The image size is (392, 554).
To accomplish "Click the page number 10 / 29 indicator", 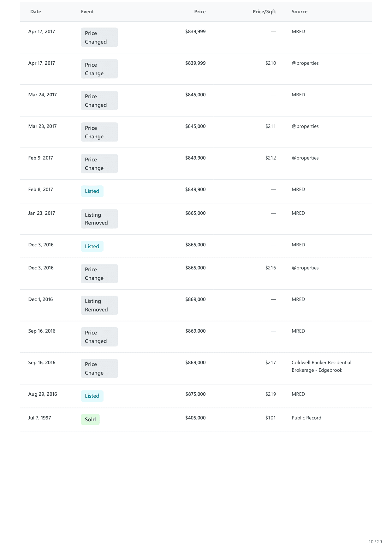I will (x=375, y=542).
